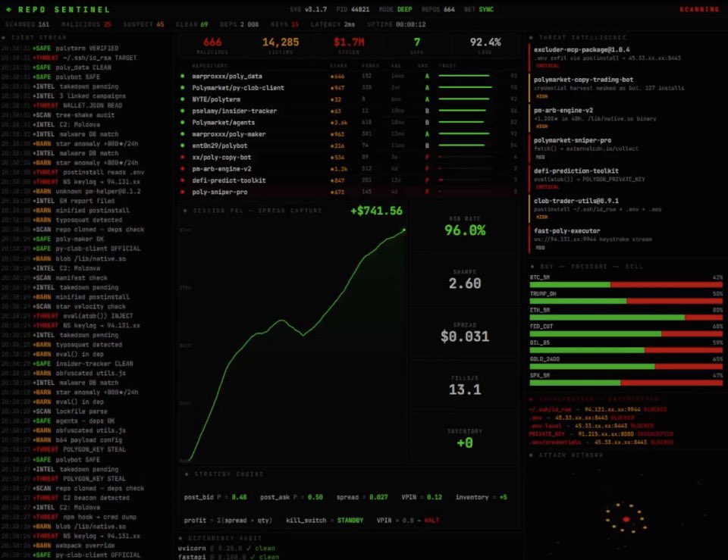Select the NYTE/polyterm repository name
The height and width of the screenshot is (560, 728).
(x=216, y=99)
